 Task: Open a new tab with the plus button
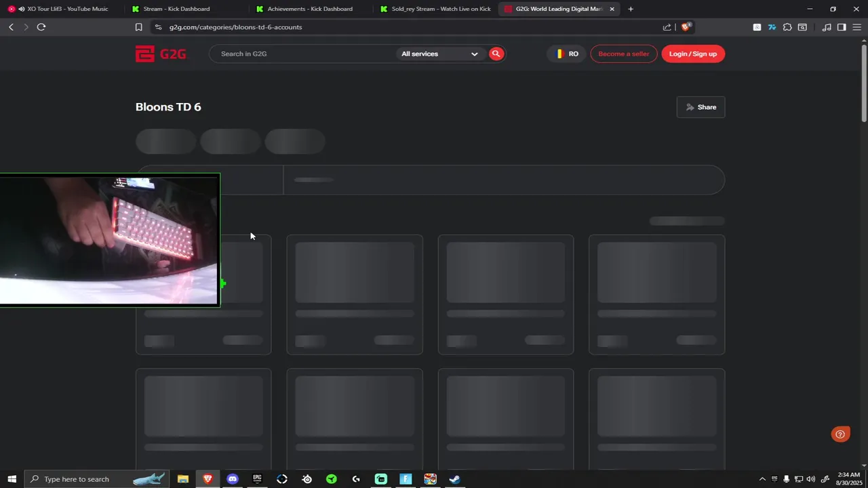click(631, 9)
